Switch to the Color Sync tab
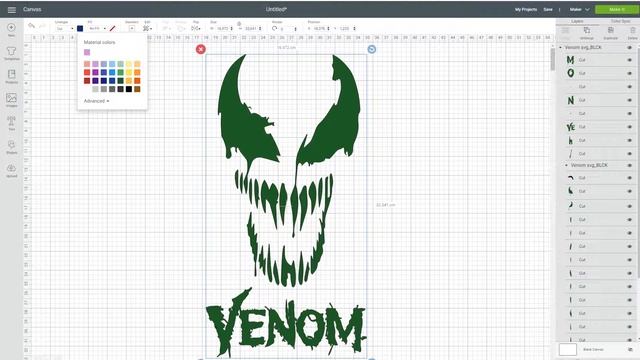Image resolution: width=640 pixels, height=360 pixels. [620, 21]
